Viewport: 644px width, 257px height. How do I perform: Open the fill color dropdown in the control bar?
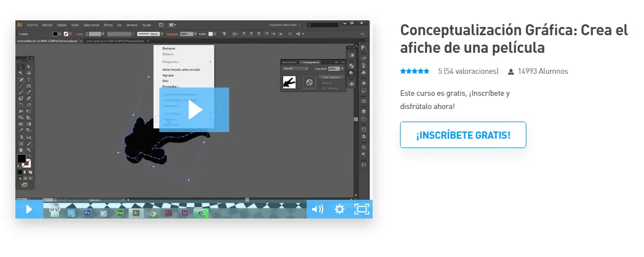click(x=59, y=34)
